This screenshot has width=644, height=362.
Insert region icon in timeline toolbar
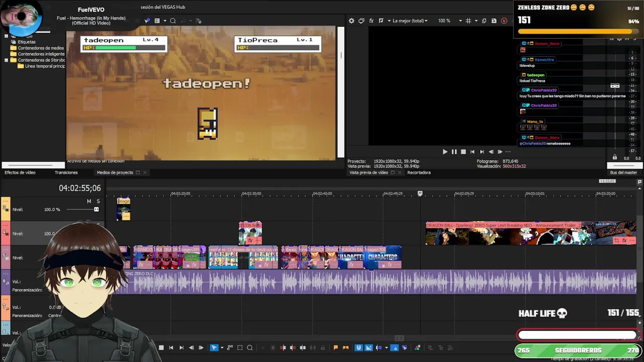(346, 347)
